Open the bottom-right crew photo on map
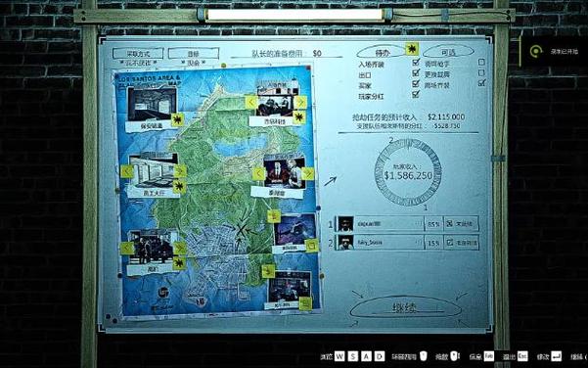 tap(290, 287)
